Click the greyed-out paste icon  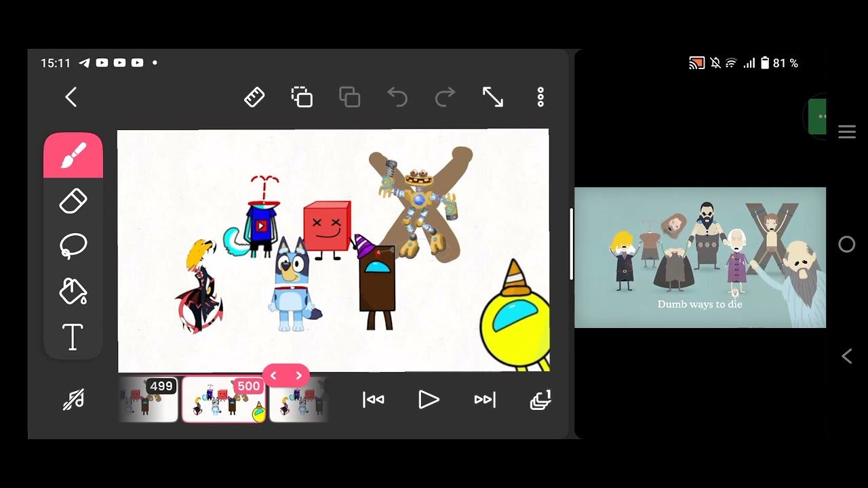[349, 97]
